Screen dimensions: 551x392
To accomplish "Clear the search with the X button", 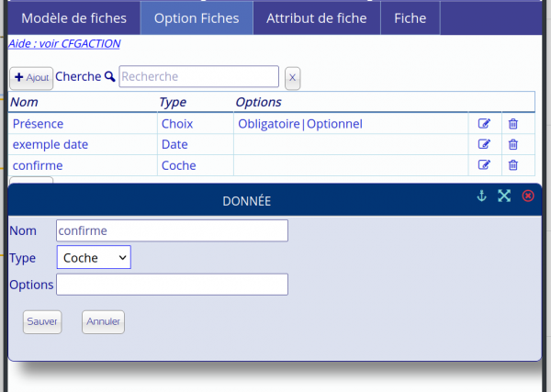I will click(x=292, y=77).
